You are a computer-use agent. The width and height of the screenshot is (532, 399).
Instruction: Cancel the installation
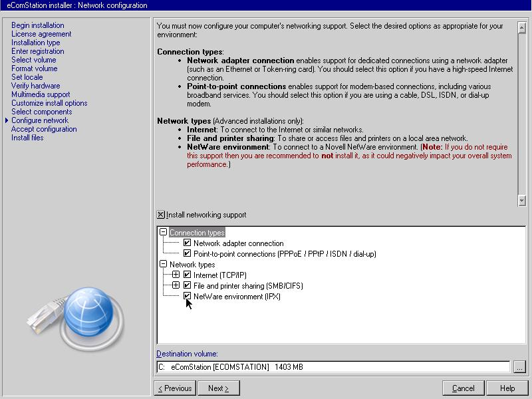pos(464,388)
